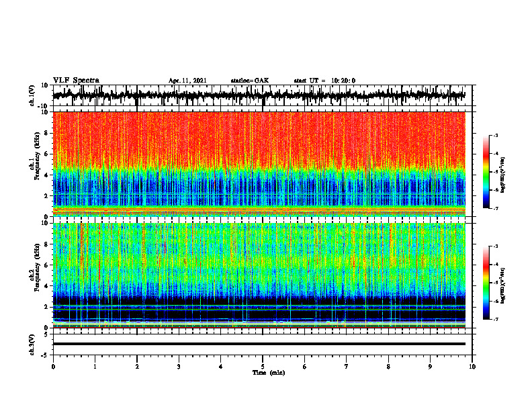Screen dimensions: 532x411
Task: Click the "8" kHz tick on ch.2 spectrogram
Action: pos(46,244)
